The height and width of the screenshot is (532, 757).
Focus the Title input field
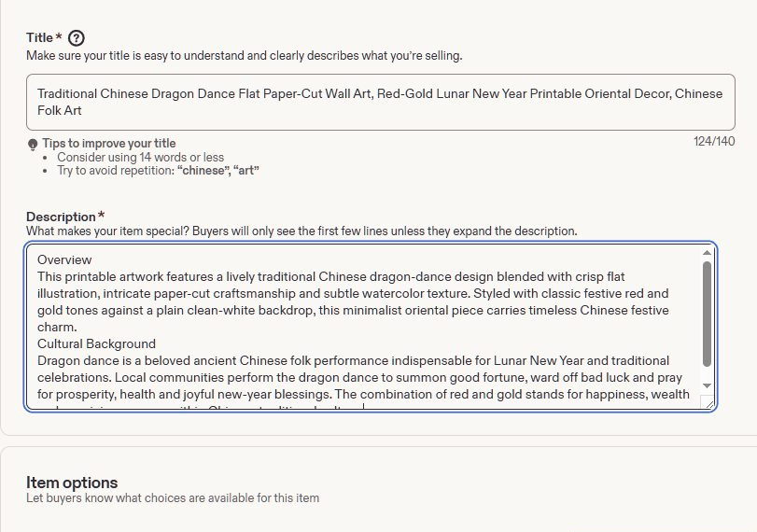(381, 102)
